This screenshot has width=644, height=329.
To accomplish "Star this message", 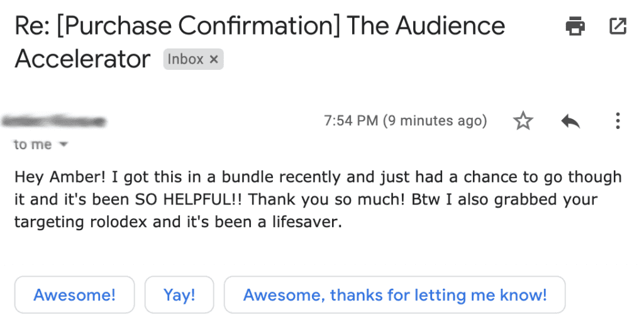I will click(523, 121).
